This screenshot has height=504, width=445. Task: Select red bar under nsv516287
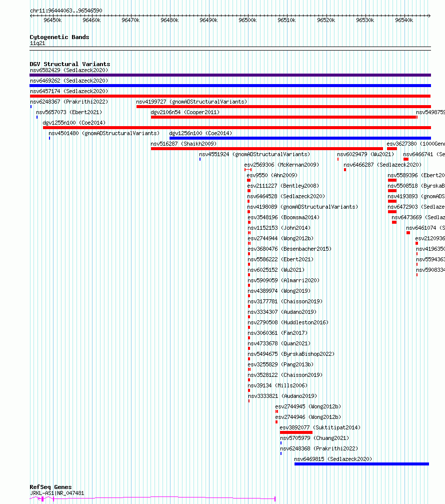tap(267, 149)
